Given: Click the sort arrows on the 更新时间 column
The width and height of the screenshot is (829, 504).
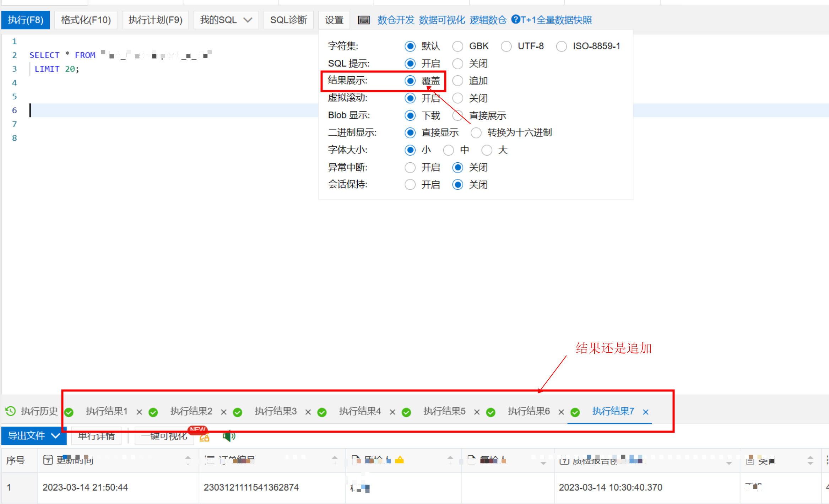Looking at the screenshot, I should click(x=188, y=460).
